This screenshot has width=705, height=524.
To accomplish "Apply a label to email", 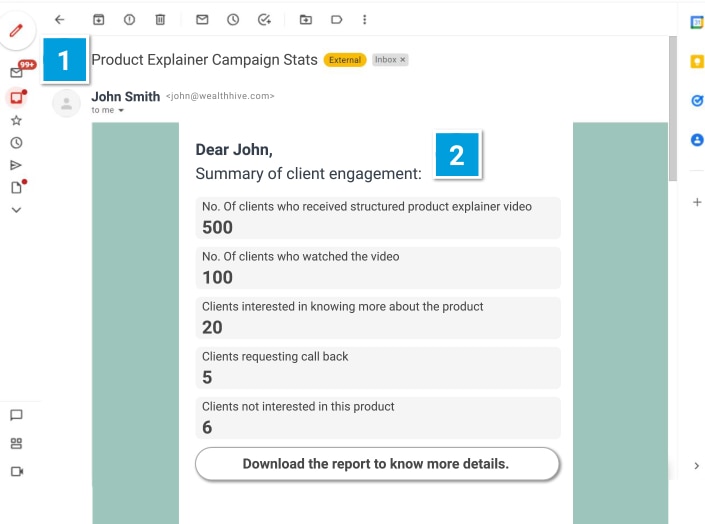I will 336,19.
